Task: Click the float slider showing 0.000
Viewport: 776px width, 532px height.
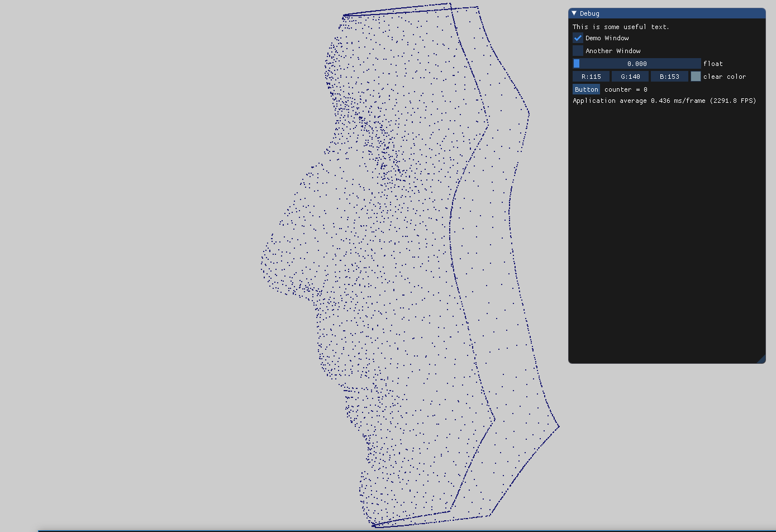Action: point(637,64)
